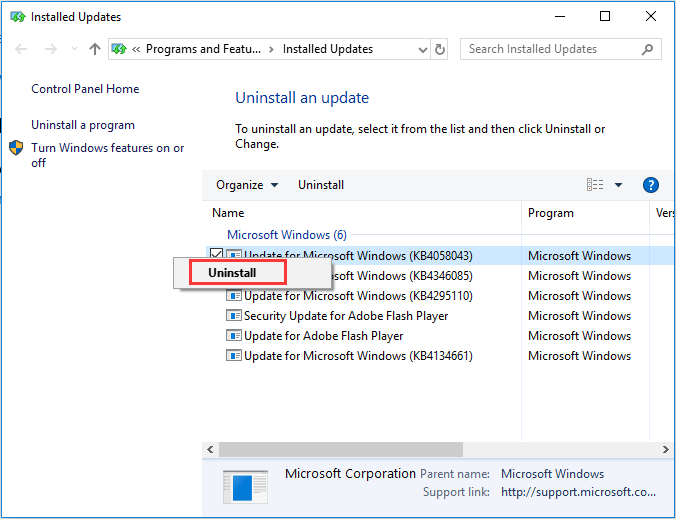The image size is (676, 519).
Task: Click the icon of update KB4295110
Action: point(234,296)
